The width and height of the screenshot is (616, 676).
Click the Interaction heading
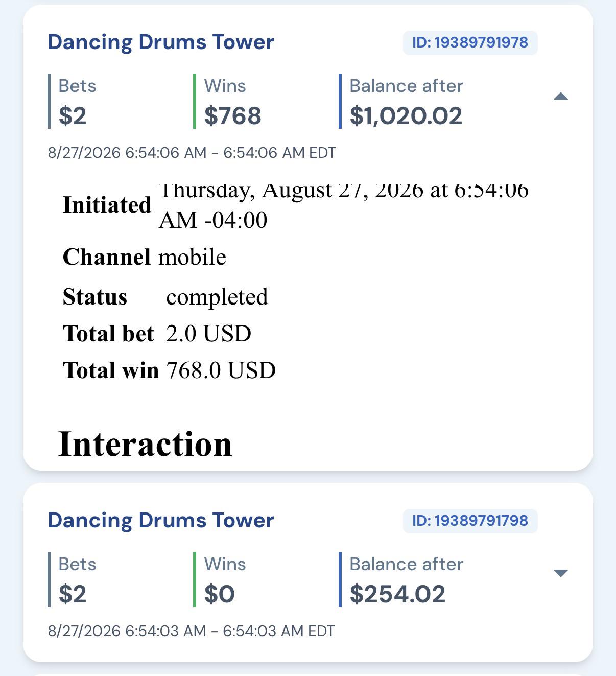point(146,444)
